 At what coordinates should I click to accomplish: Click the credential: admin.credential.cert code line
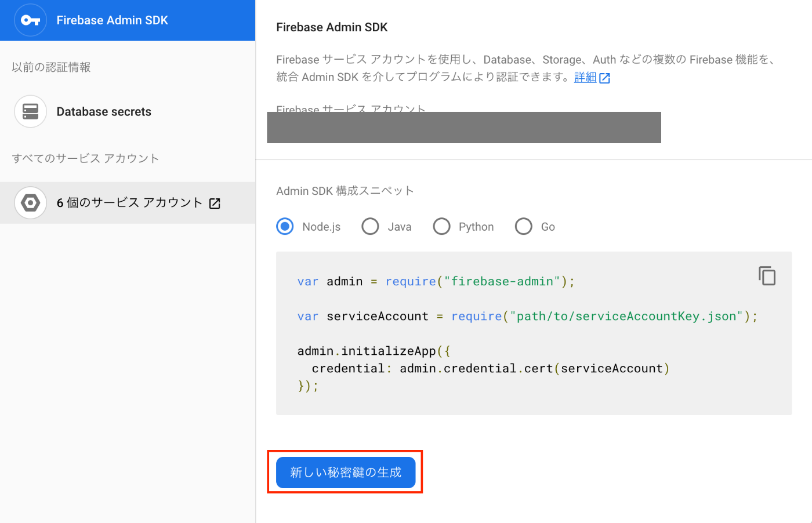pos(491,369)
